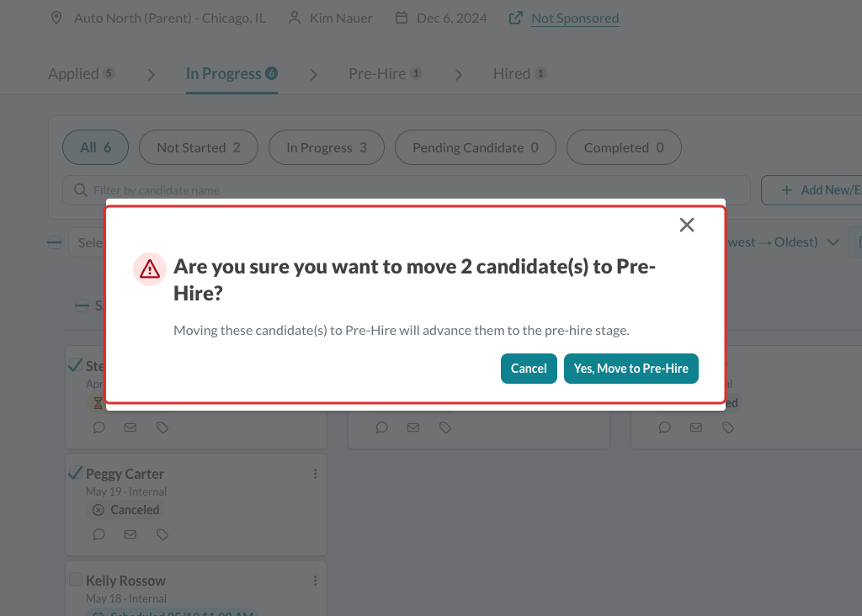
Task: Click chevron between Applied and In Progress
Action: tap(152, 74)
